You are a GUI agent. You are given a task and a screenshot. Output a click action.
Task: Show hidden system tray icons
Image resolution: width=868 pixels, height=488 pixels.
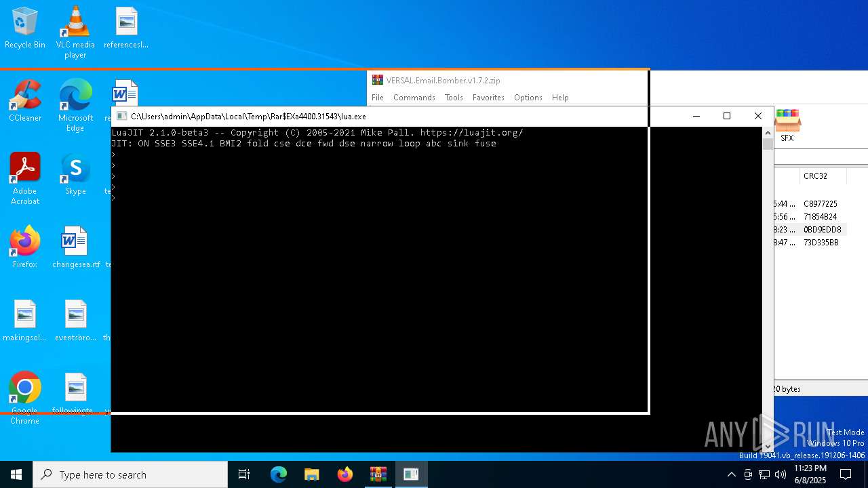pyautogui.click(x=731, y=474)
